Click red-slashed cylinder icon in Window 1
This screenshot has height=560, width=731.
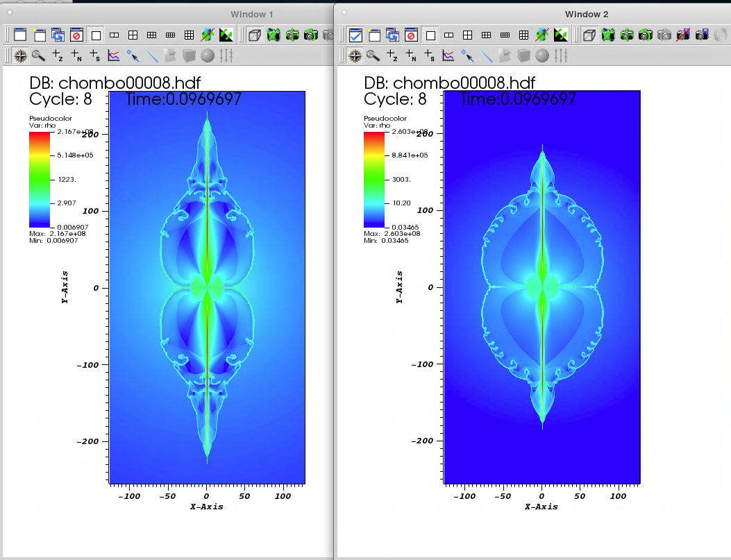click(208, 35)
